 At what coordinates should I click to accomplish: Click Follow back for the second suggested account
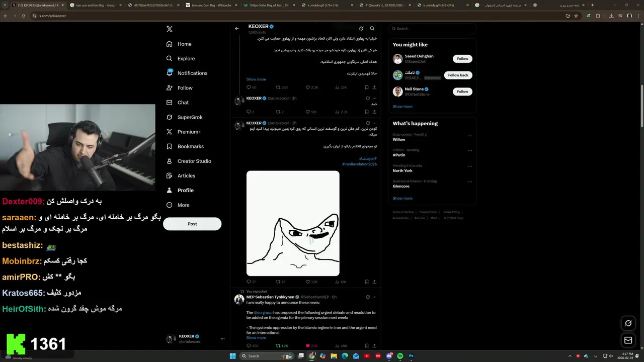458,75
